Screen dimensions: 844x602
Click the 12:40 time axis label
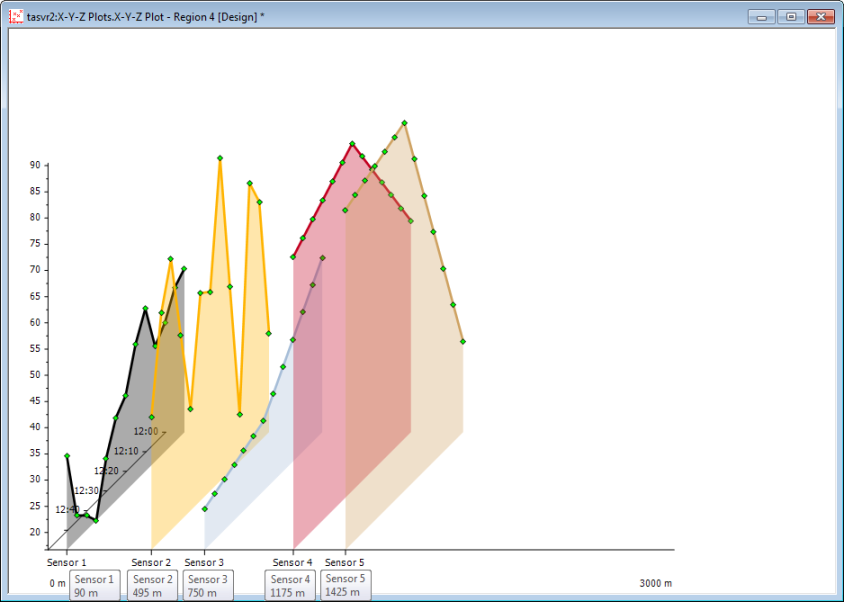(67, 509)
